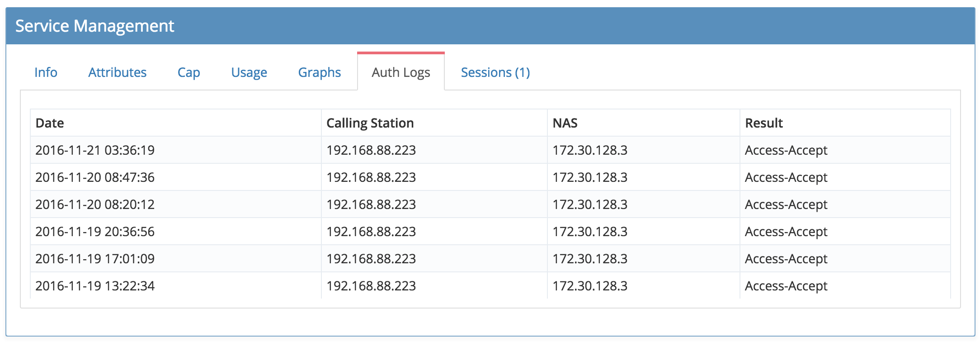The height and width of the screenshot is (342, 980).
Task: Open the Cap tab
Action: pyautogui.click(x=188, y=72)
